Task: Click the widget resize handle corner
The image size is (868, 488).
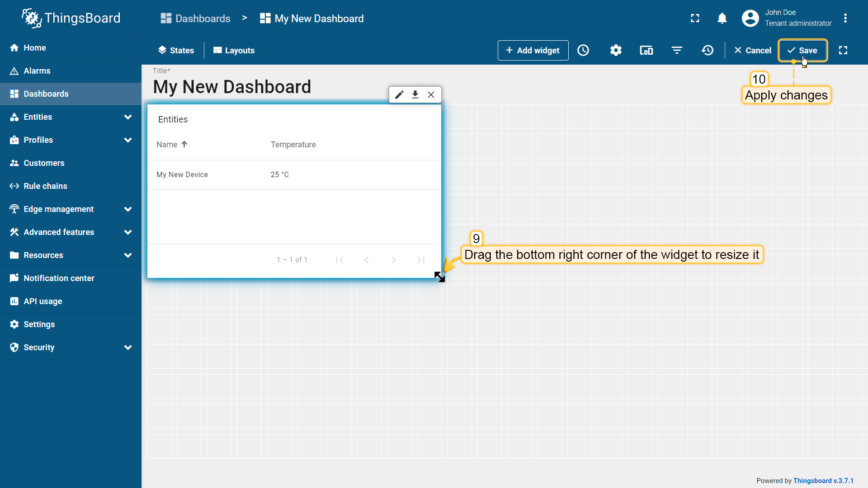Action: [439, 277]
